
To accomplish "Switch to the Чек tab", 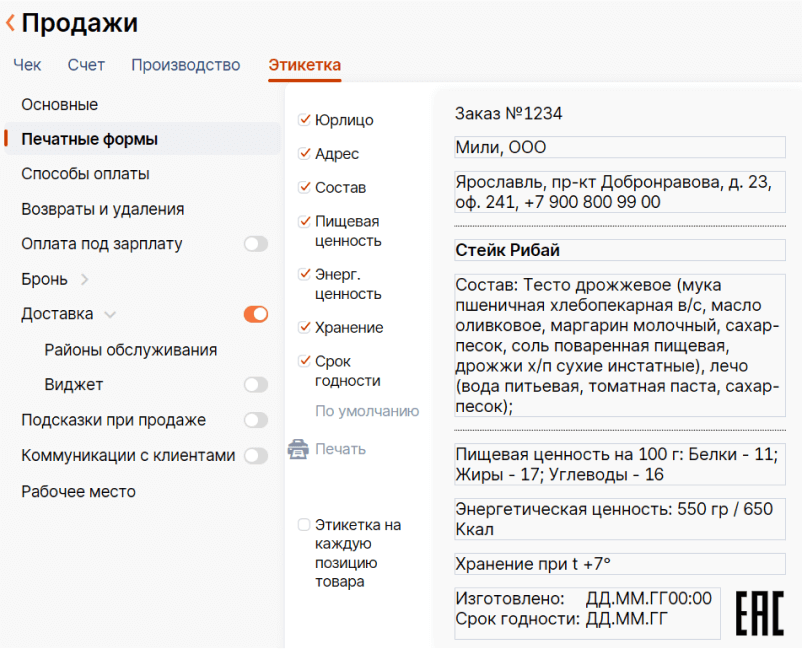I will click(27, 65).
